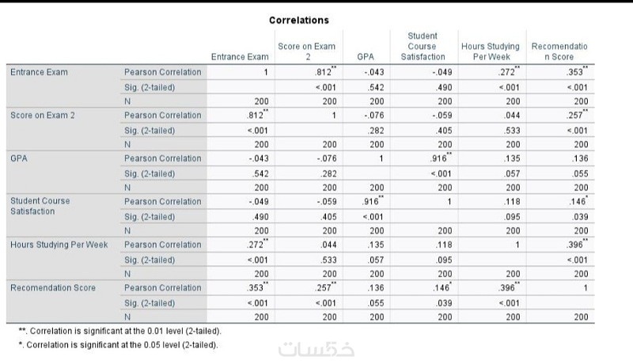Click the 0.05 level significance footnote

click(x=118, y=346)
